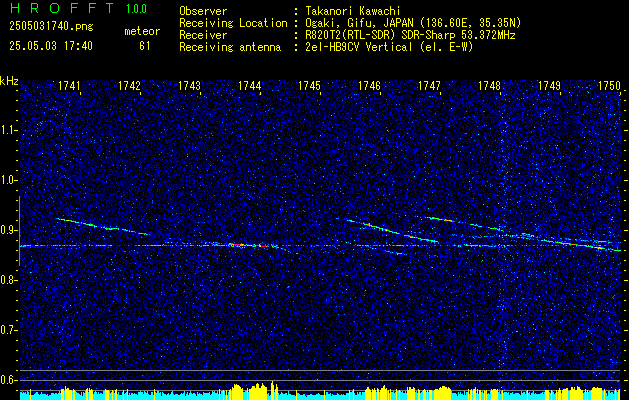
Task: Click the observer name Takanori Kawachi
Action: click(x=353, y=11)
